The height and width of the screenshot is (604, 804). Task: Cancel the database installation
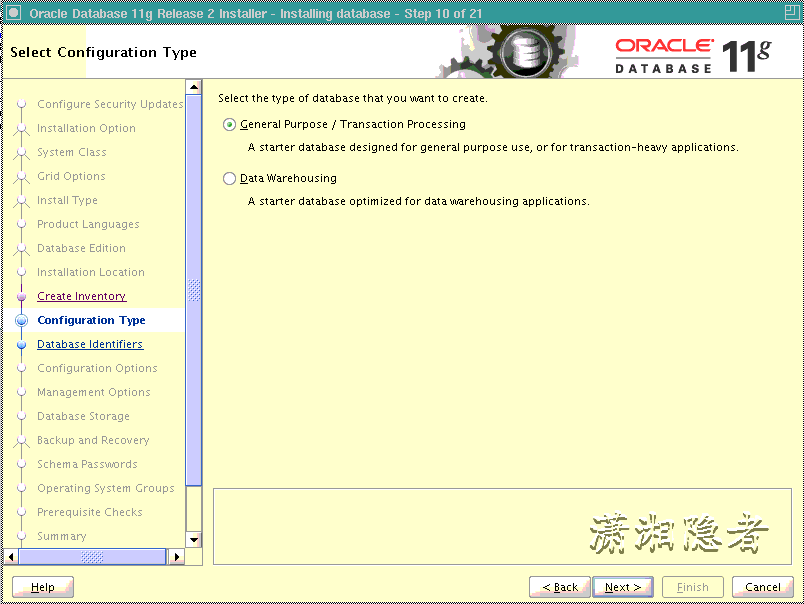click(762, 587)
